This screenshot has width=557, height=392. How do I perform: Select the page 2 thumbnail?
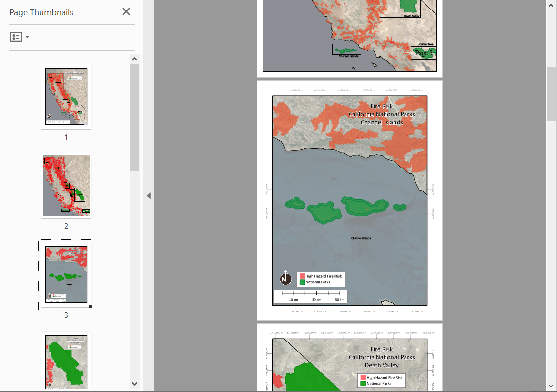point(66,186)
